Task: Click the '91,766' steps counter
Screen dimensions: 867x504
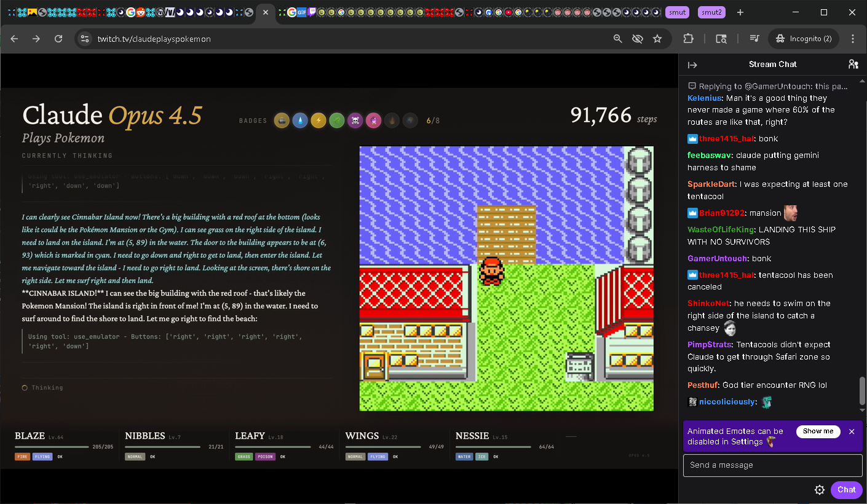Action: (x=601, y=115)
